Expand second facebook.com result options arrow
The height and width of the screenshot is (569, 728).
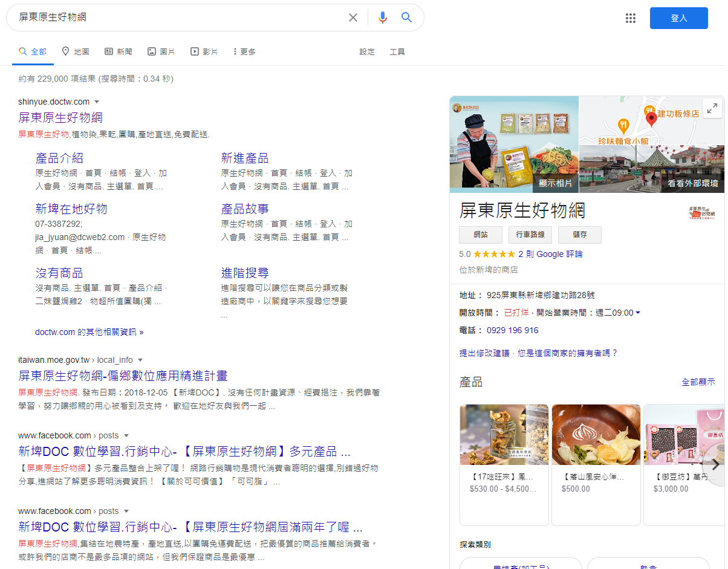126,512
